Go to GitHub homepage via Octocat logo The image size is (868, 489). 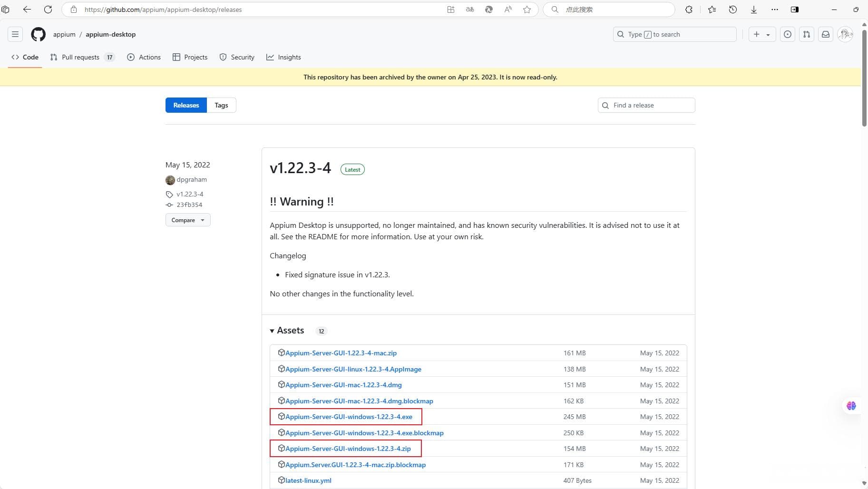(x=39, y=34)
